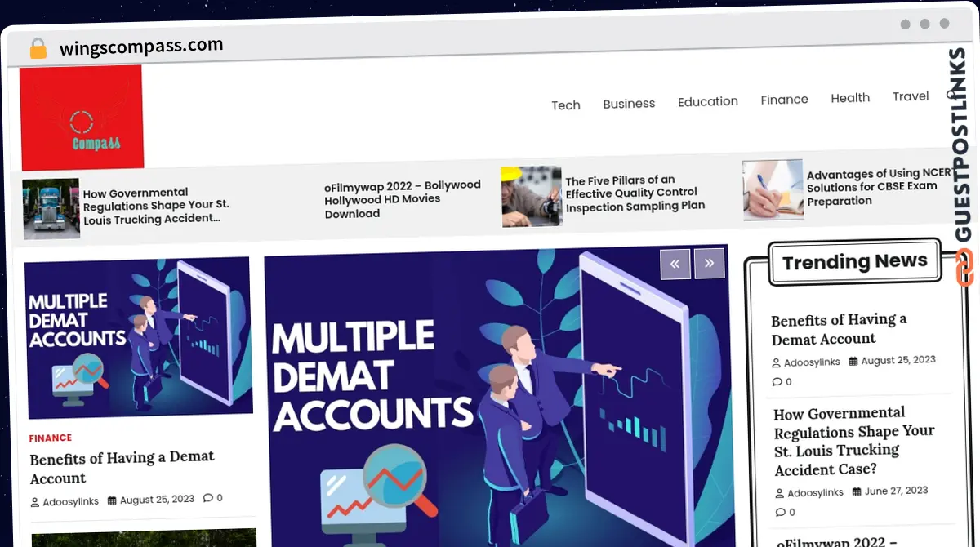
Task: Navigate to the Education section
Action: (x=707, y=101)
